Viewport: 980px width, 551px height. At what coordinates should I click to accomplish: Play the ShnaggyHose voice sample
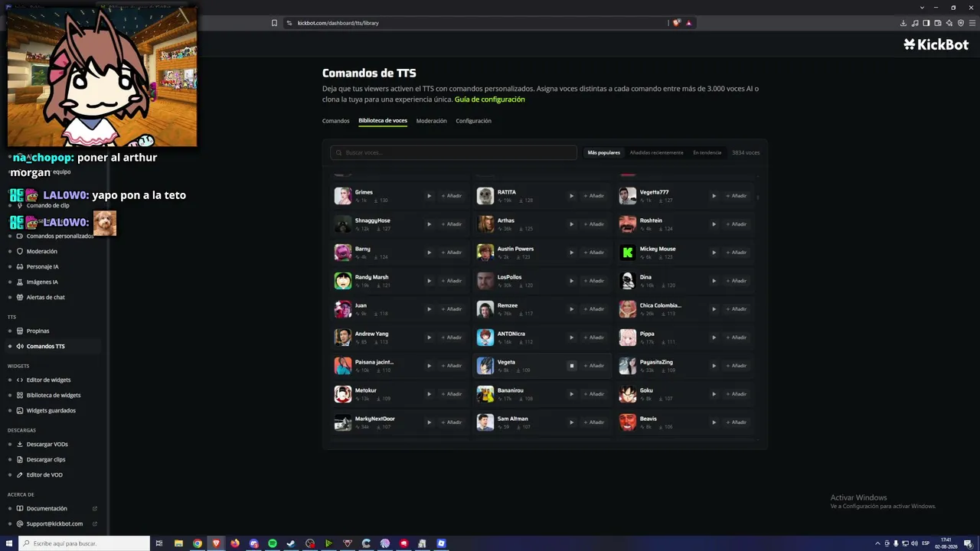click(429, 224)
